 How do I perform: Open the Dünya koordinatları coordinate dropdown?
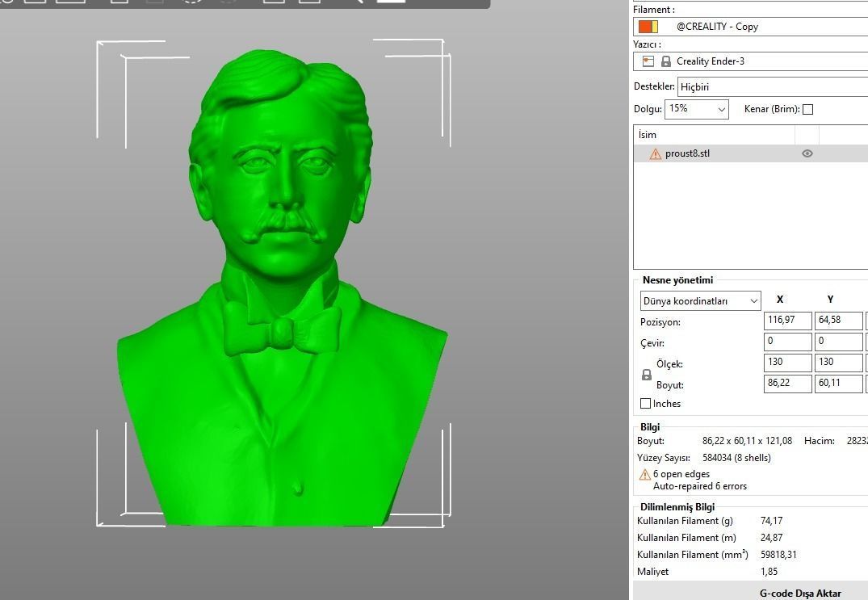tap(701, 301)
